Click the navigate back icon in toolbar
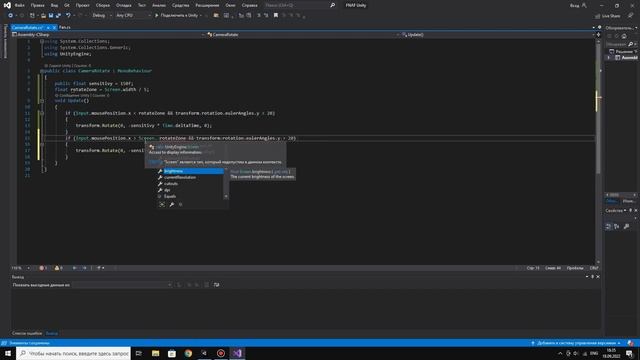This screenshot has height=360, width=640. [x=10, y=16]
